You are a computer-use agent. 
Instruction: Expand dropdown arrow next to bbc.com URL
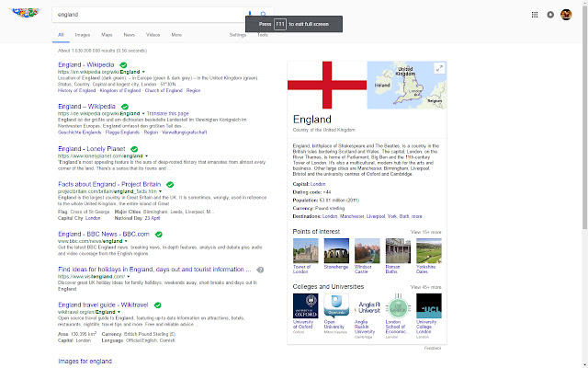[x=126, y=241]
